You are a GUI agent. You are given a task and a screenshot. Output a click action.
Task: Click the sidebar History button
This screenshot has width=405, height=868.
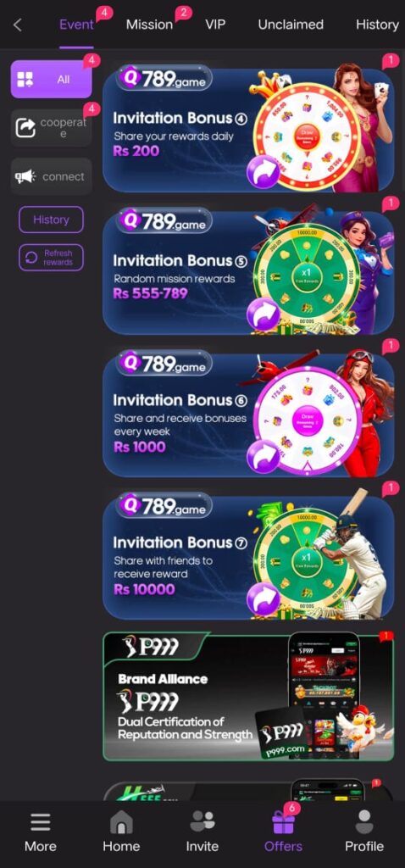click(x=51, y=220)
